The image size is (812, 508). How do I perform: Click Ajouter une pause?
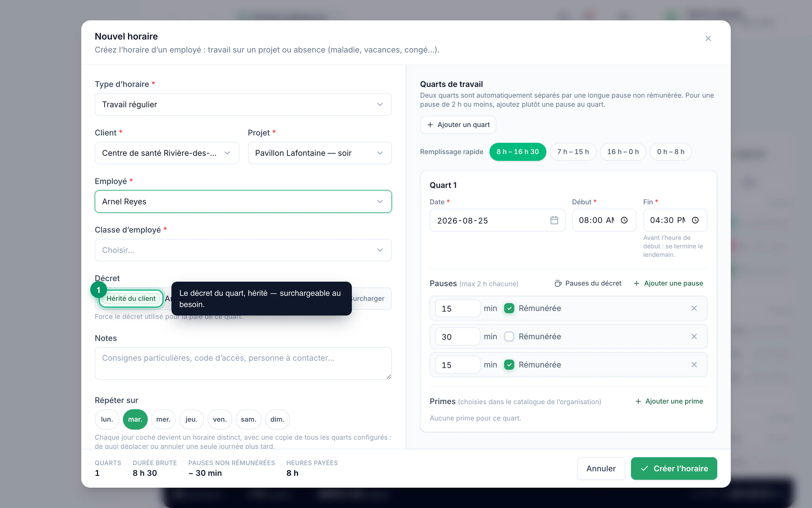(668, 283)
